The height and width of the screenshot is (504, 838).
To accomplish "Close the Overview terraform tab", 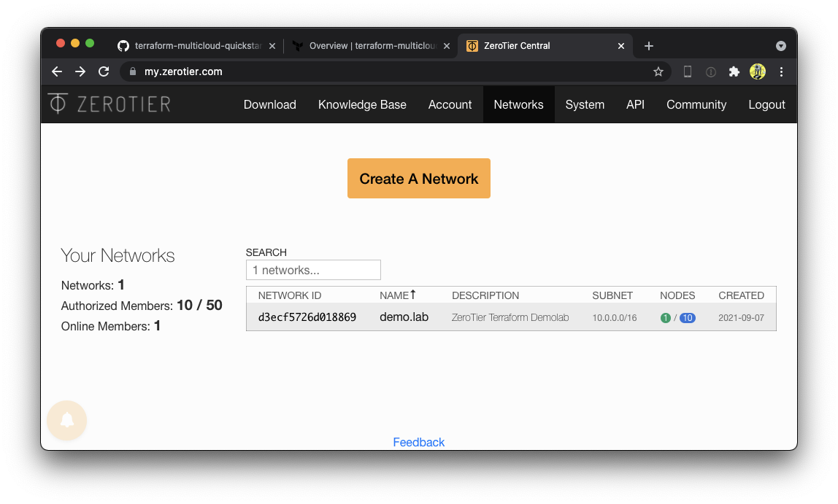I will click(447, 46).
